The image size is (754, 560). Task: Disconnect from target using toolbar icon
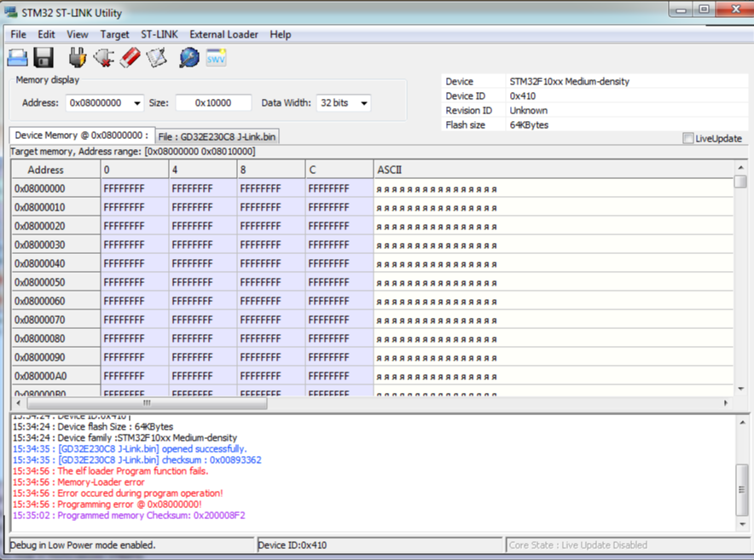point(104,58)
